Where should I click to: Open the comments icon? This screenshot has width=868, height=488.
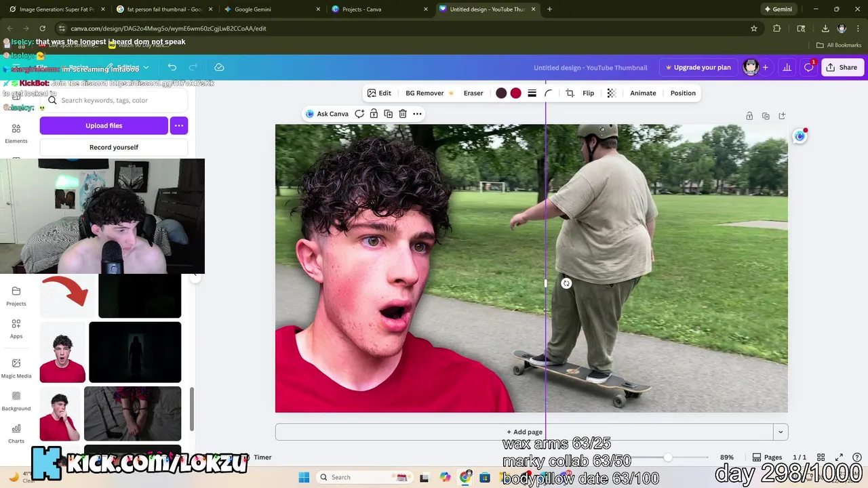[x=808, y=67]
